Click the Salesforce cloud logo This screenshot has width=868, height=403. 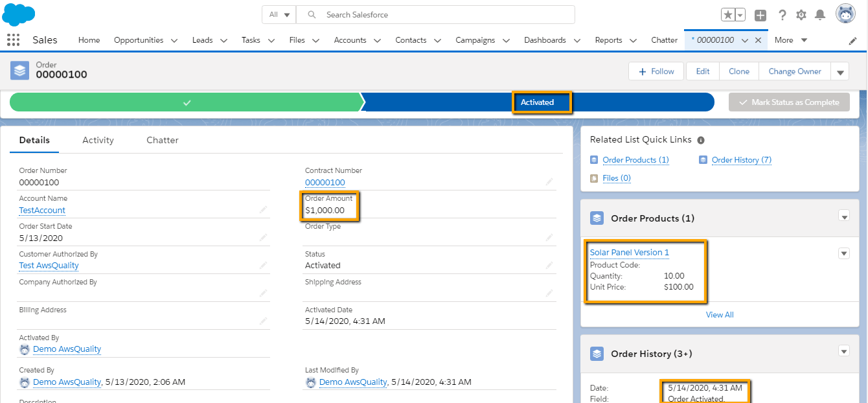tap(19, 14)
